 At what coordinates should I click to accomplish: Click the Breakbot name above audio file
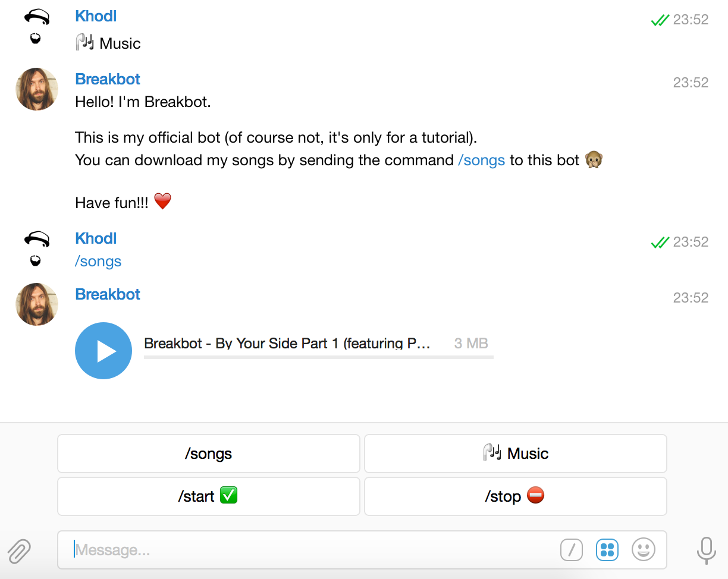tap(108, 294)
